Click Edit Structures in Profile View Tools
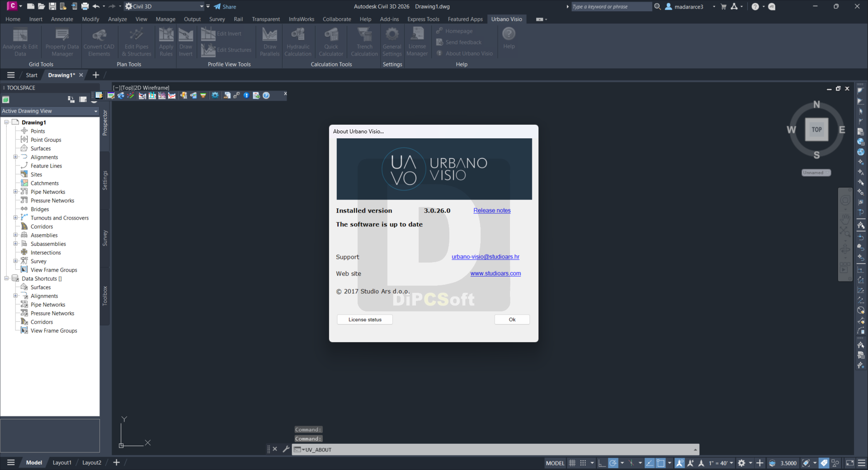The height and width of the screenshot is (470, 868). click(x=226, y=50)
